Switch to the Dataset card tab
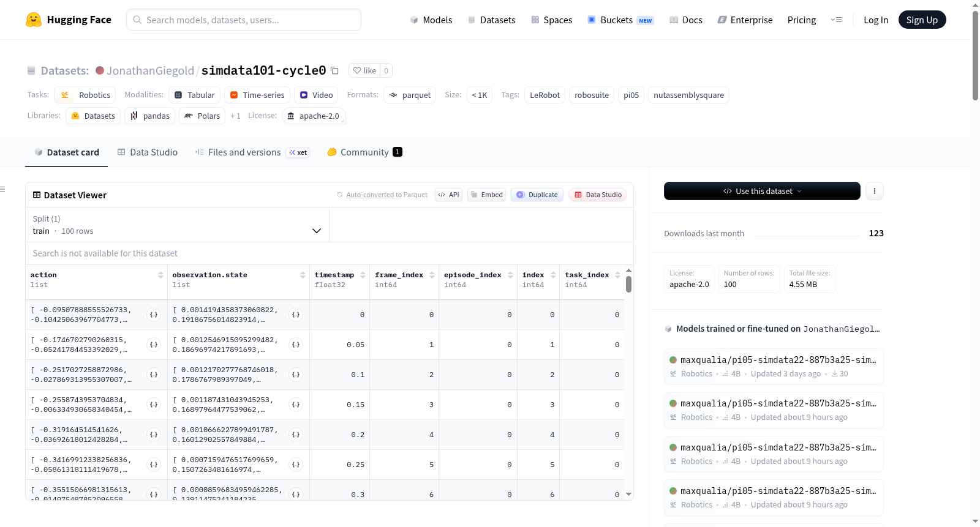 [x=67, y=152]
